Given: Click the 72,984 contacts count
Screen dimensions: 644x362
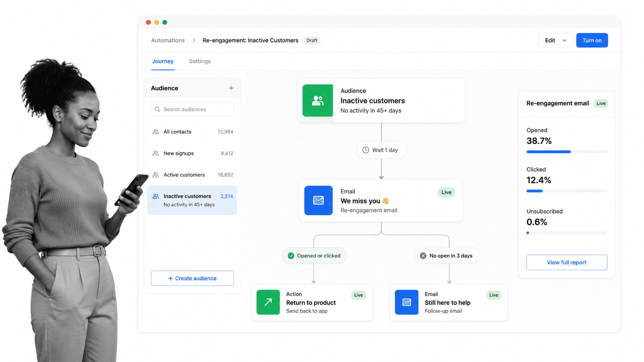Looking at the screenshot, I should tap(225, 132).
